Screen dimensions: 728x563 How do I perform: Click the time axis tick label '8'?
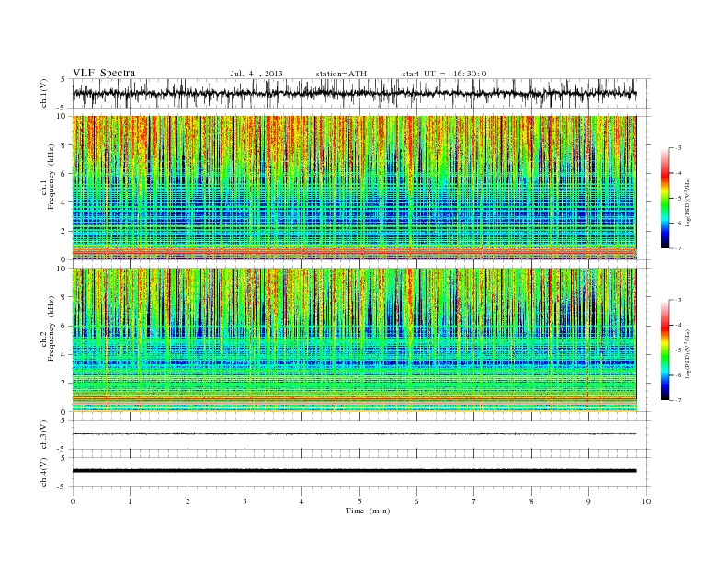point(531,501)
